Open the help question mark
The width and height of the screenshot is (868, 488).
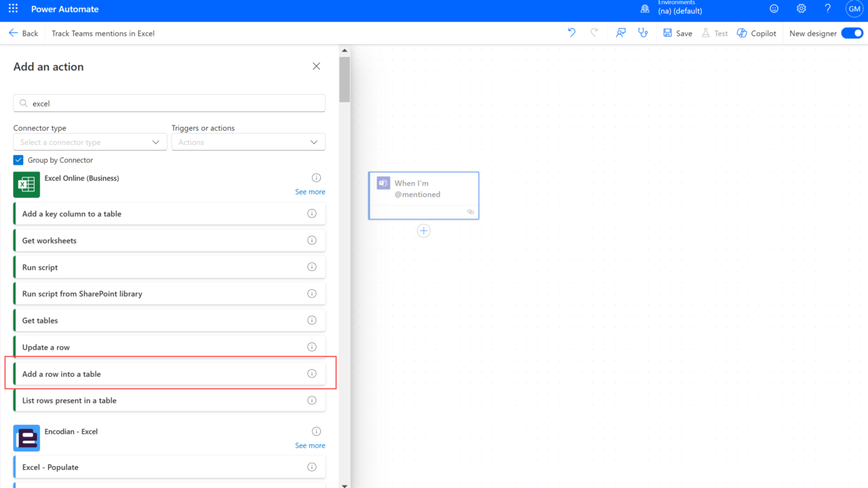[828, 9]
